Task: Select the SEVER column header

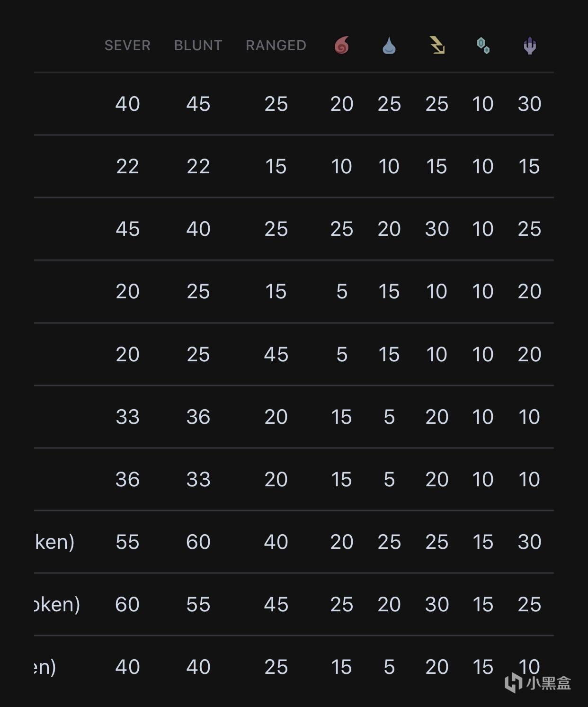Action: point(127,45)
